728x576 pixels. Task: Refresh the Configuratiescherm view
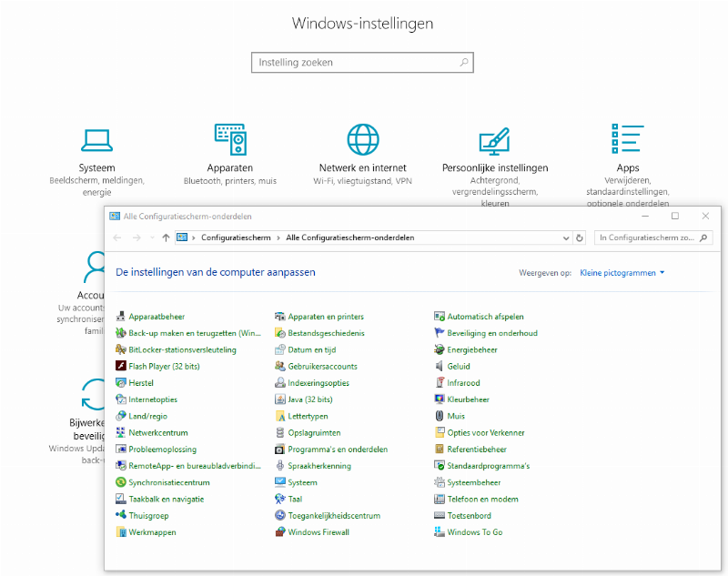coord(580,237)
